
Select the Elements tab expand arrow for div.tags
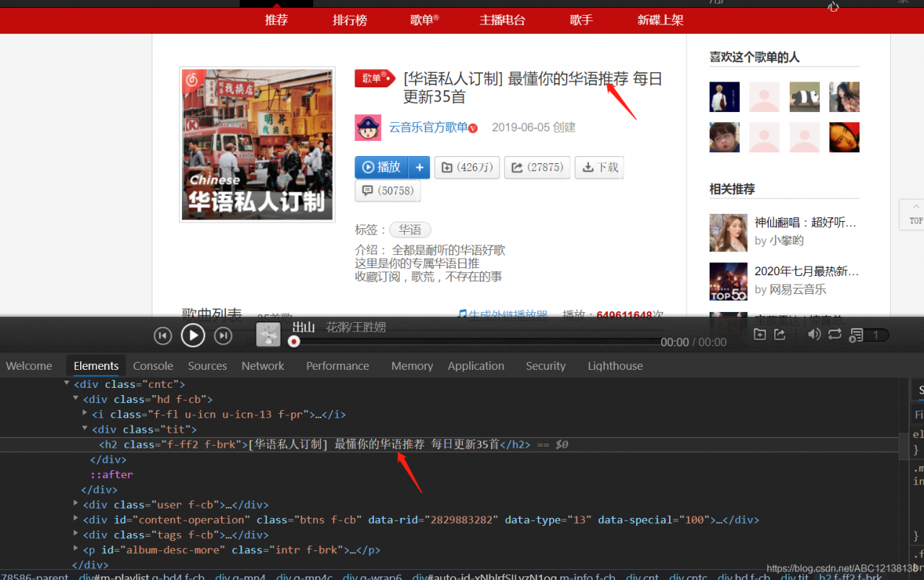(76, 534)
